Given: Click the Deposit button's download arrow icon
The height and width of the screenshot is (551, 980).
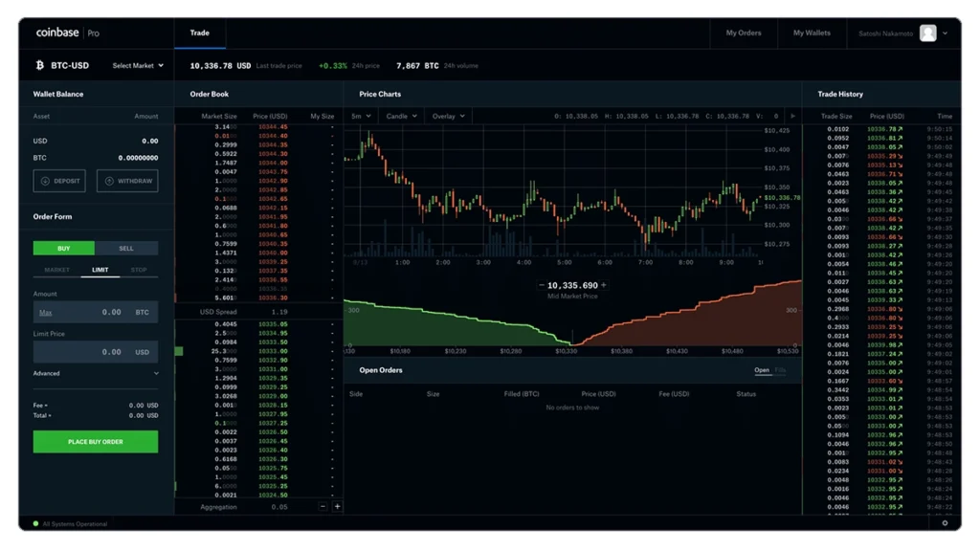Looking at the screenshot, I should 45,181.
